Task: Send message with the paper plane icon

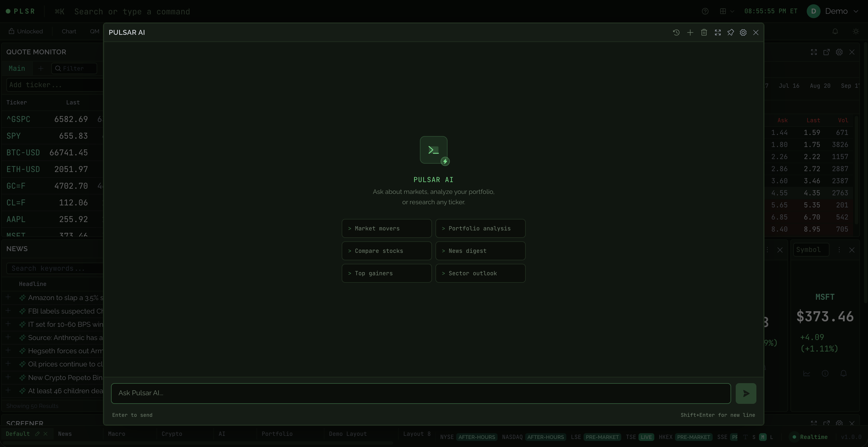Action: pos(746,393)
